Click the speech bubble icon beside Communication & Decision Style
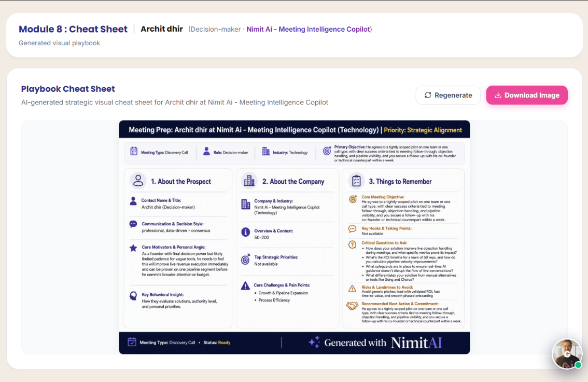This screenshot has width=588, height=382. 133,224
